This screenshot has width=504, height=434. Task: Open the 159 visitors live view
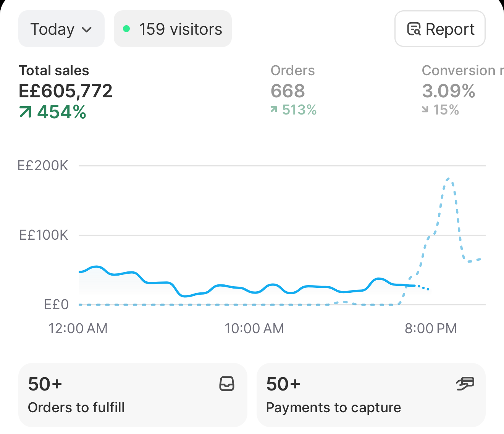(173, 29)
